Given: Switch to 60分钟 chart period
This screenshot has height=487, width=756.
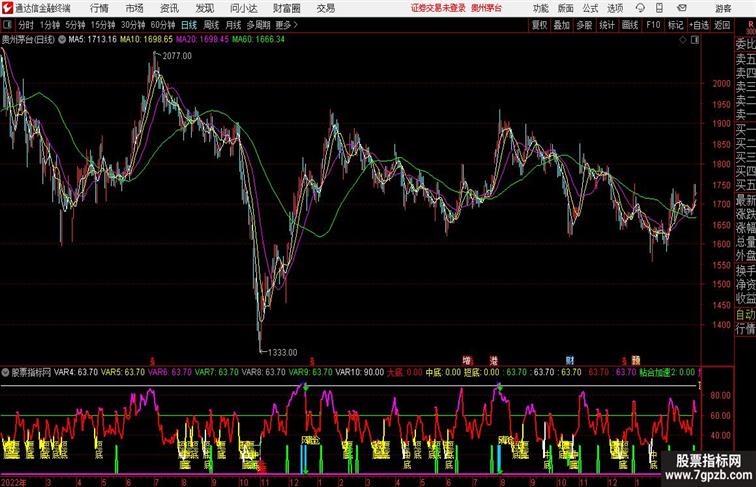Looking at the screenshot, I should (x=163, y=25).
